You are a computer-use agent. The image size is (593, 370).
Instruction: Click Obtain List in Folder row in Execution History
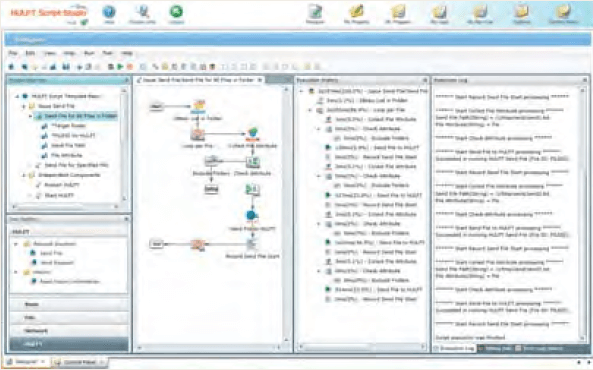[362, 101]
